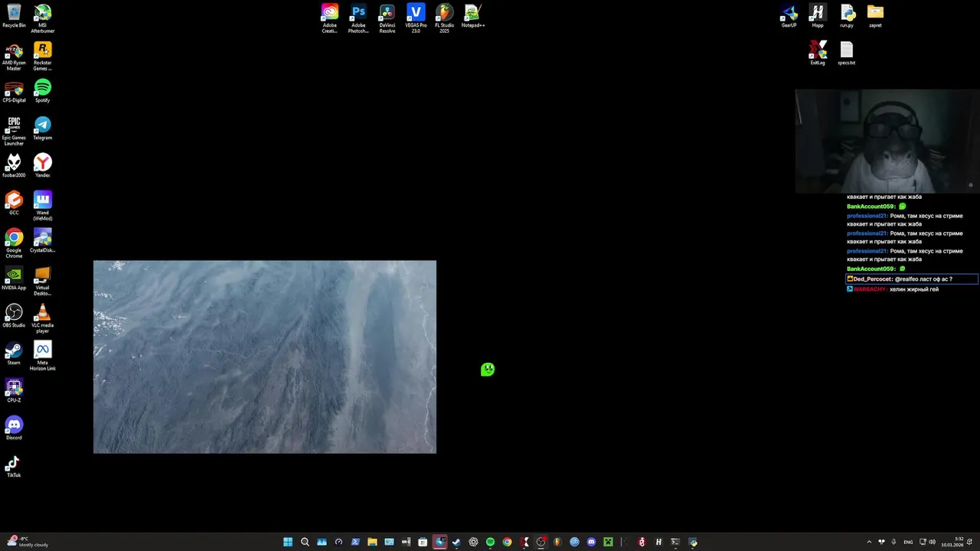Show hidden icons in the system tray
This screenshot has height=551, width=980.
pyautogui.click(x=869, y=542)
